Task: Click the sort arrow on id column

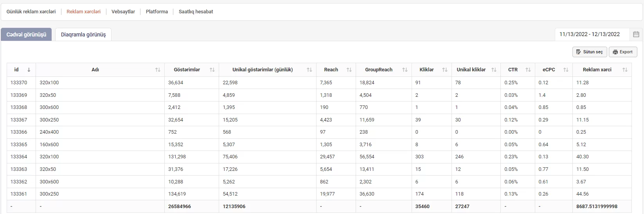Action: coord(29,70)
